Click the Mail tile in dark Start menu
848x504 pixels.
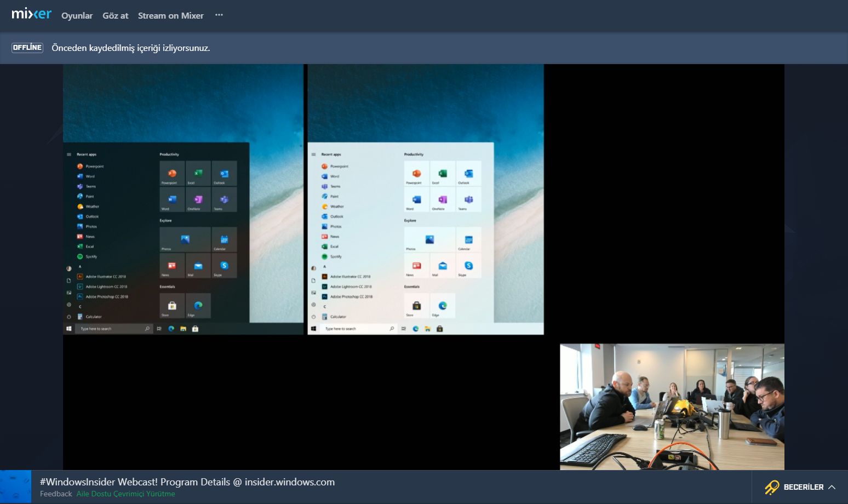click(198, 266)
